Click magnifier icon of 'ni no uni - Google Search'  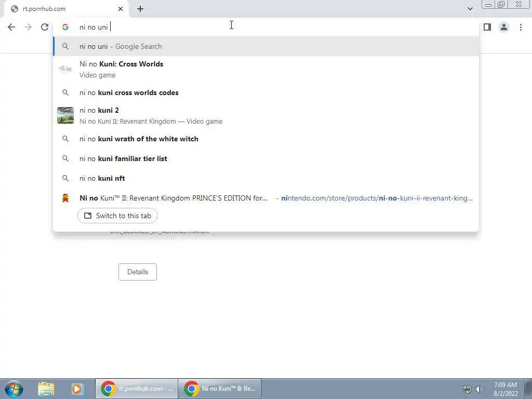point(65,46)
